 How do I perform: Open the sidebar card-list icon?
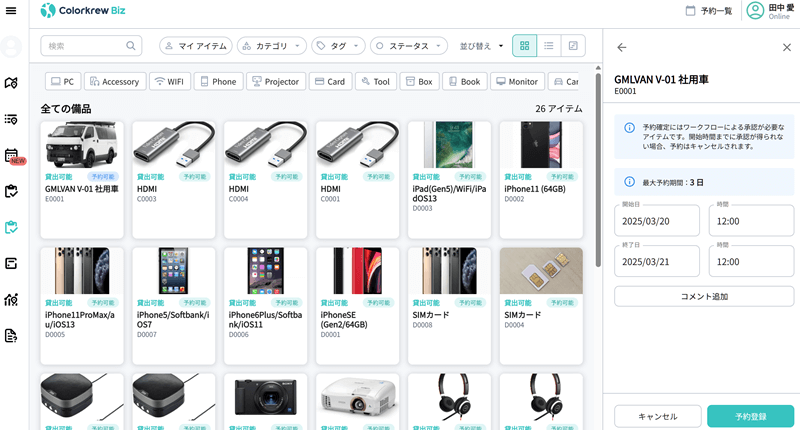click(11, 263)
